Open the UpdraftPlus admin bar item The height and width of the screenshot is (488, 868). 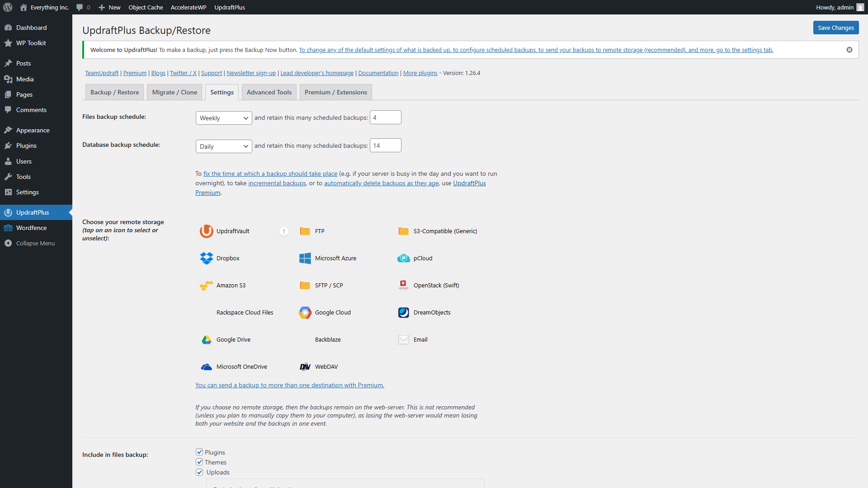click(230, 7)
